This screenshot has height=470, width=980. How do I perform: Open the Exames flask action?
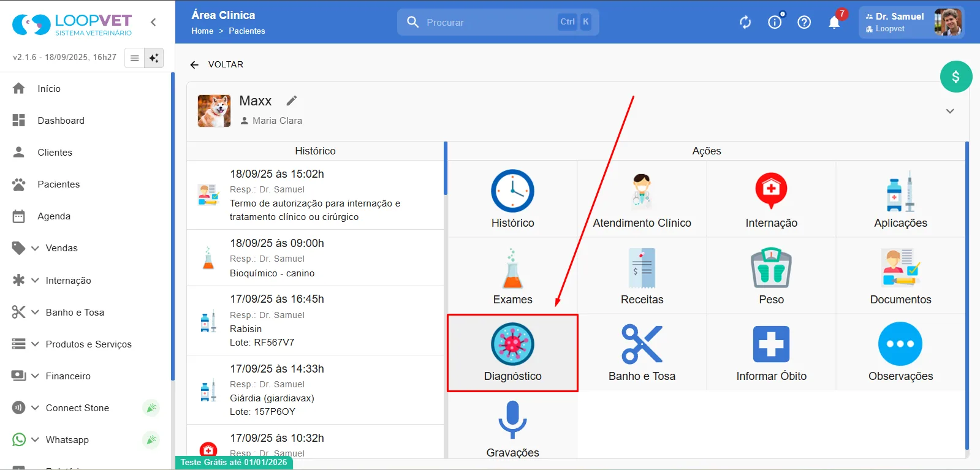pos(512,276)
